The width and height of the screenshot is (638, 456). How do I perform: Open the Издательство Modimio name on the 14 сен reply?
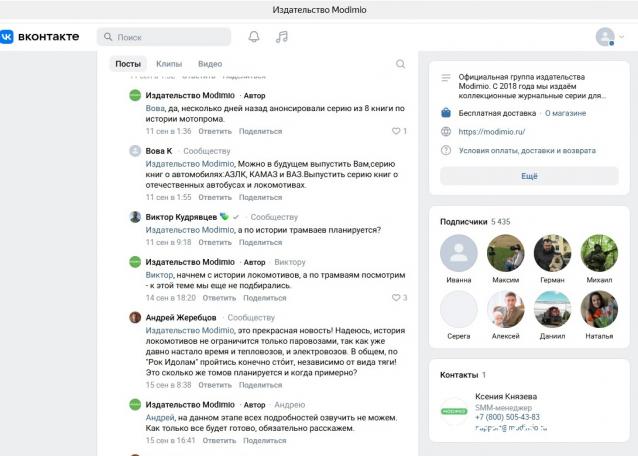190,262
